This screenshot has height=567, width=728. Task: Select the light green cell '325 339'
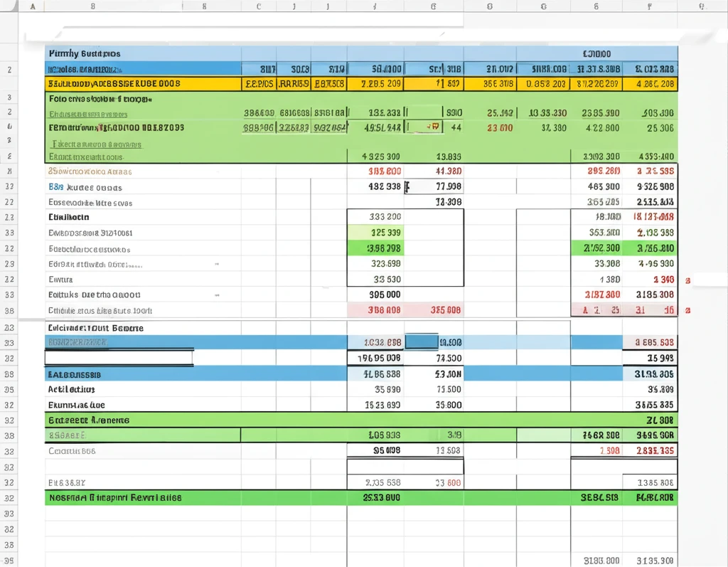click(x=375, y=233)
